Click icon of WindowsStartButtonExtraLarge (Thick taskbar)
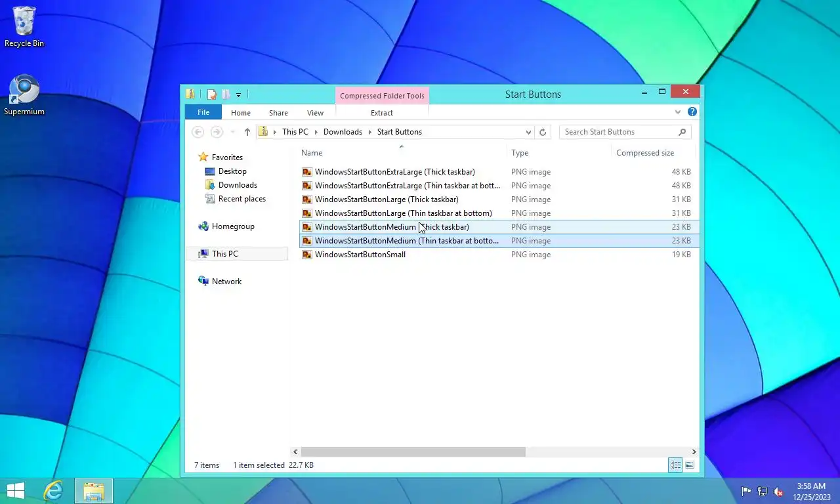 [306, 172]
